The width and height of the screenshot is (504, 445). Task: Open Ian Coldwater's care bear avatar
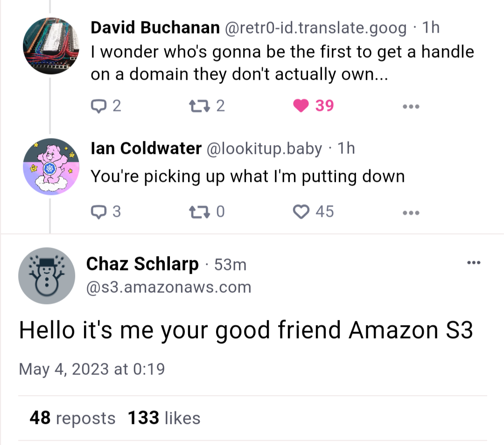click(51, 167)
